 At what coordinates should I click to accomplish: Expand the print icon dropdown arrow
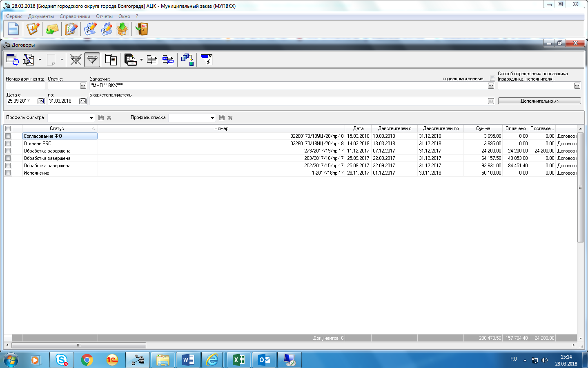141,60
